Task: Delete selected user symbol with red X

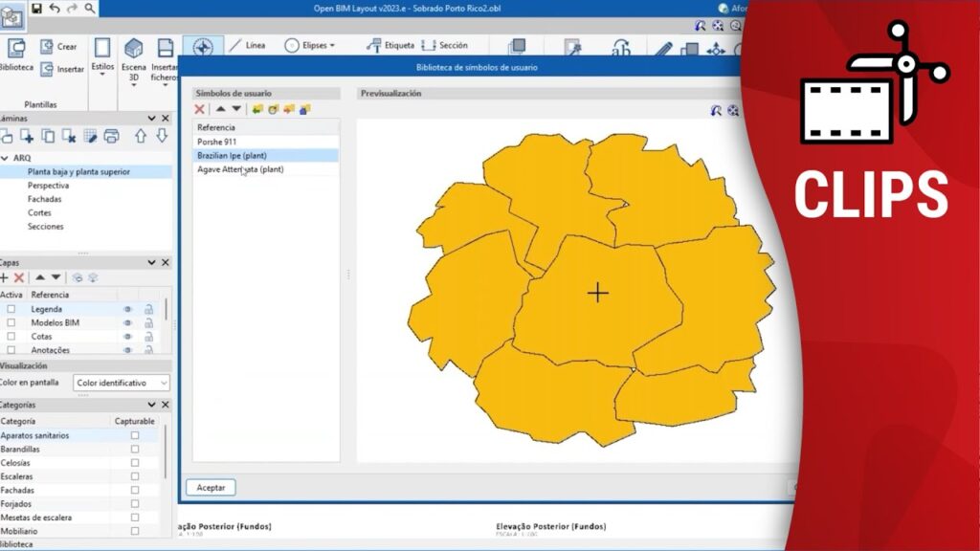Action: [x=200, y=109]
